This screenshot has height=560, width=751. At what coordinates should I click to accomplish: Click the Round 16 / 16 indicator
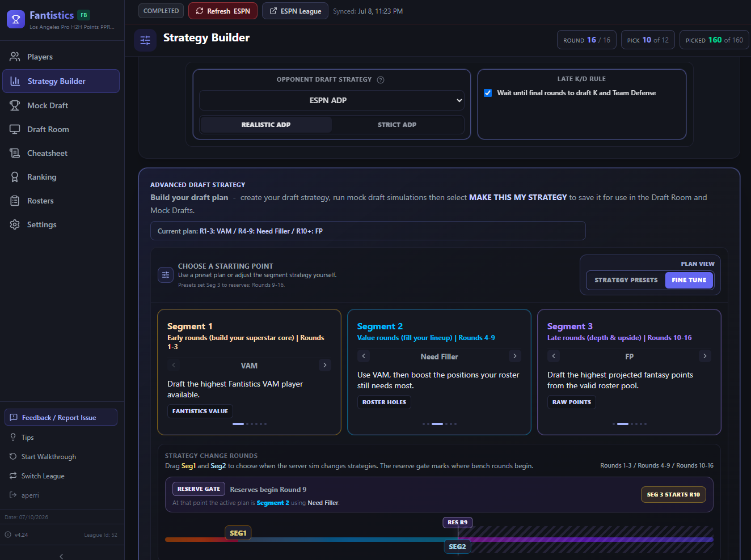(587, 40)
